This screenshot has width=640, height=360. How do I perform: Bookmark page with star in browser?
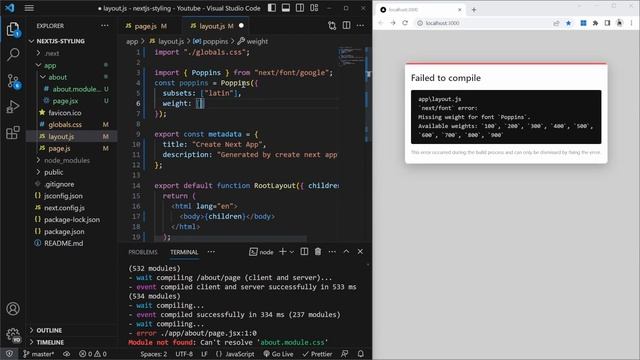tap(569, 23)
